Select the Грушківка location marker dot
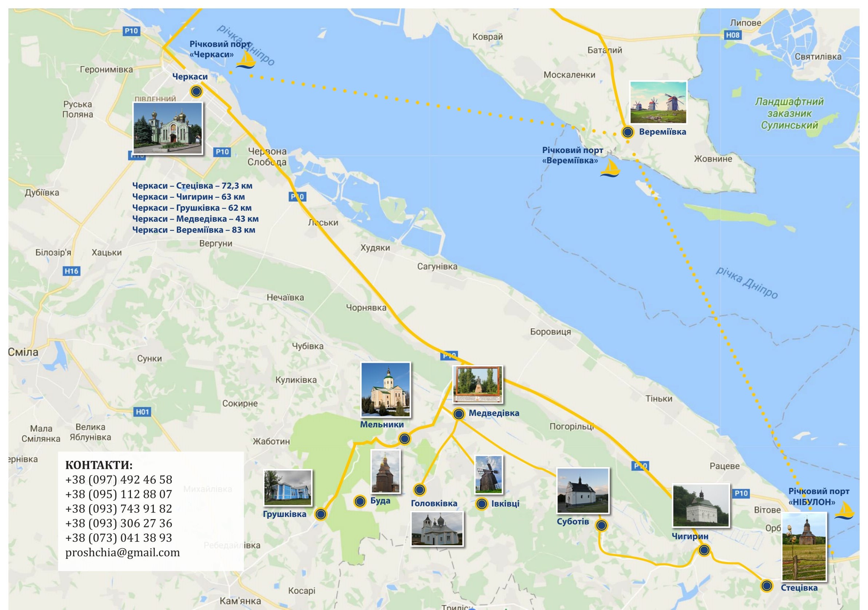This screenshot has width=868, height=610. (x=320, y=514)
